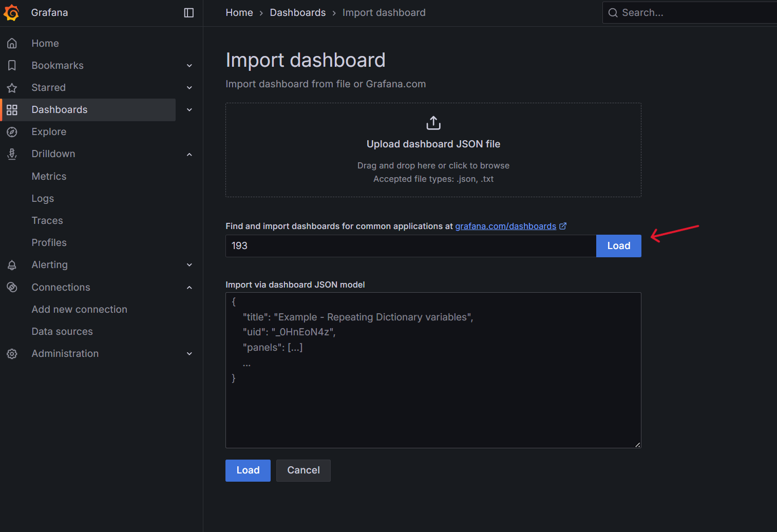This screenshot has height=532, width=777.
Task: Click the Bookmarks ribbon icon
Action: pyautogui.click(x=12, y=66)
